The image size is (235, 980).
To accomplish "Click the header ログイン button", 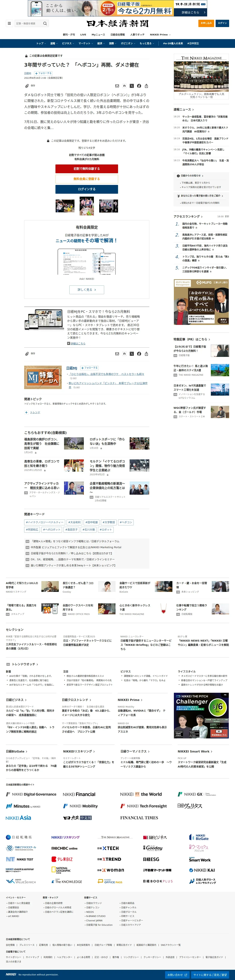I will point(222,23).
